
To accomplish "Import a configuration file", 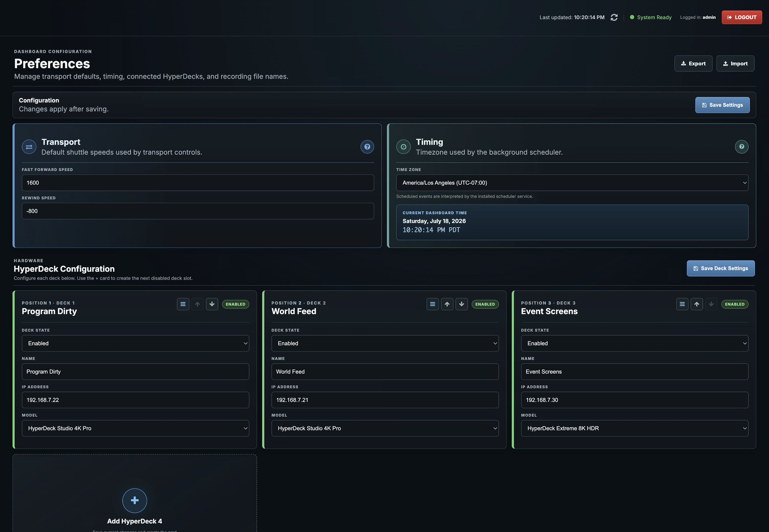I will (735, 63).
